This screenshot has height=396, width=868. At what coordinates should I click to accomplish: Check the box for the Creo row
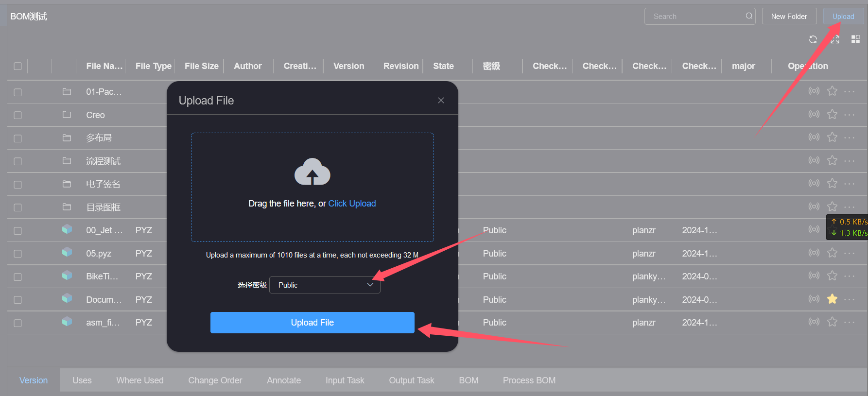coord(17,115)
